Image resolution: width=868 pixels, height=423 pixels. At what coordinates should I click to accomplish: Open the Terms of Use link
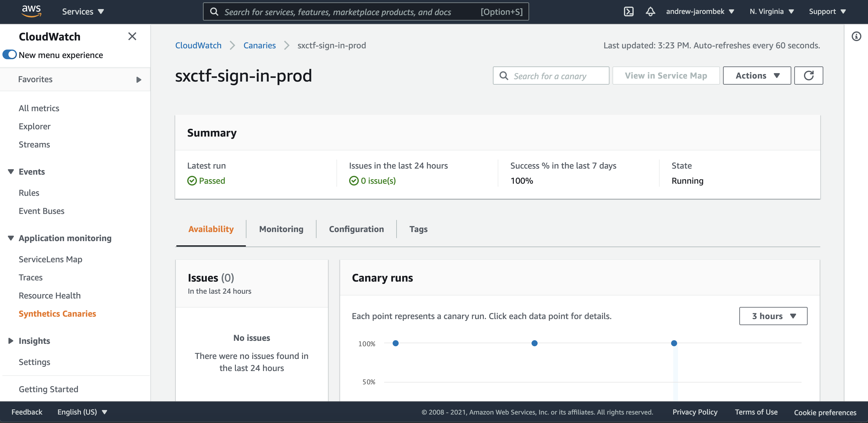point(756,412)
